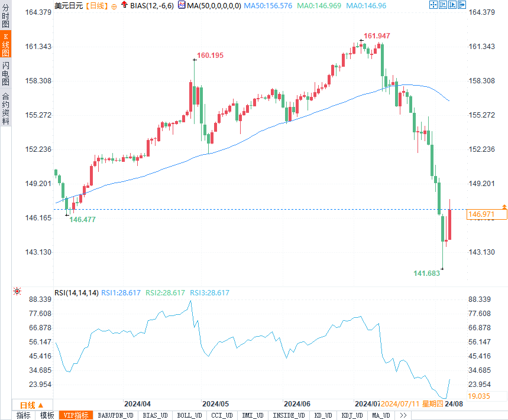Click the 【日线】 period label in title
Image resolution: width=508 pixels, height=420 pixels.
point(97,5)
